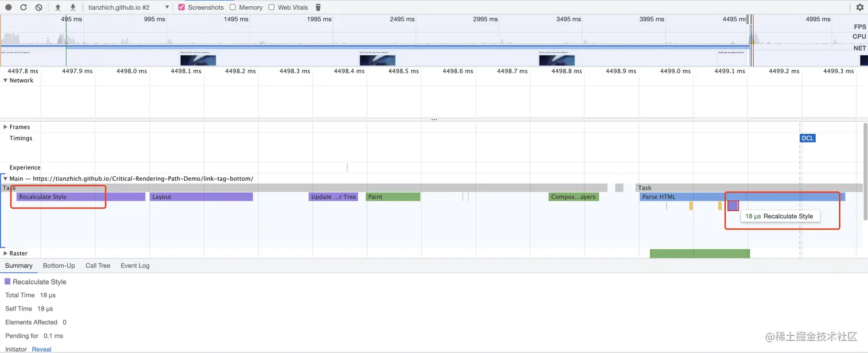Click the screenshot thumbnail near 2495 ms

[377, 60]
